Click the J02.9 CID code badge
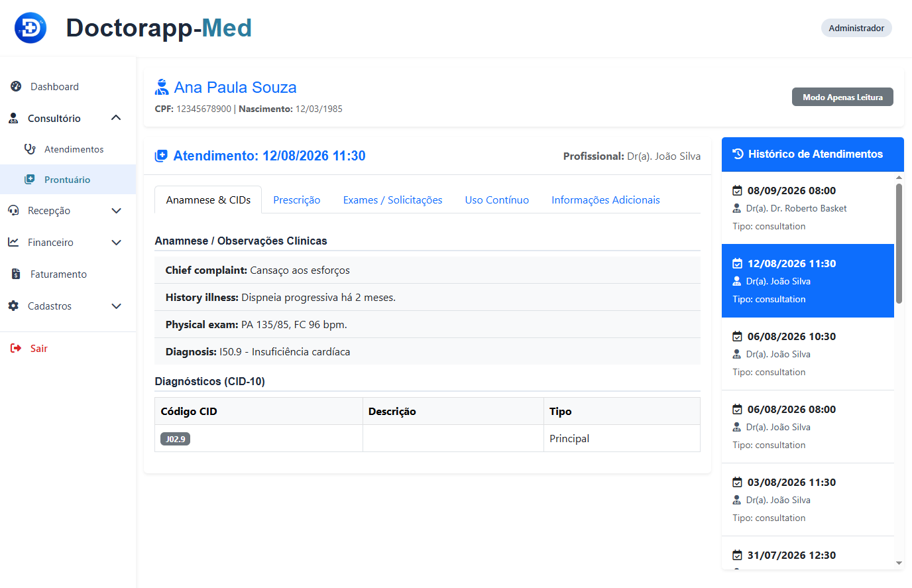The width and height of the screenshot is (912, 588). 175,439
